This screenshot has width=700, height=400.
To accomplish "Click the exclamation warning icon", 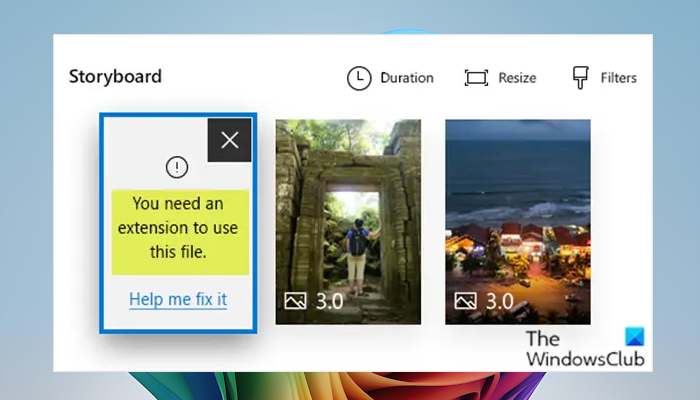I will pos(177,167).
